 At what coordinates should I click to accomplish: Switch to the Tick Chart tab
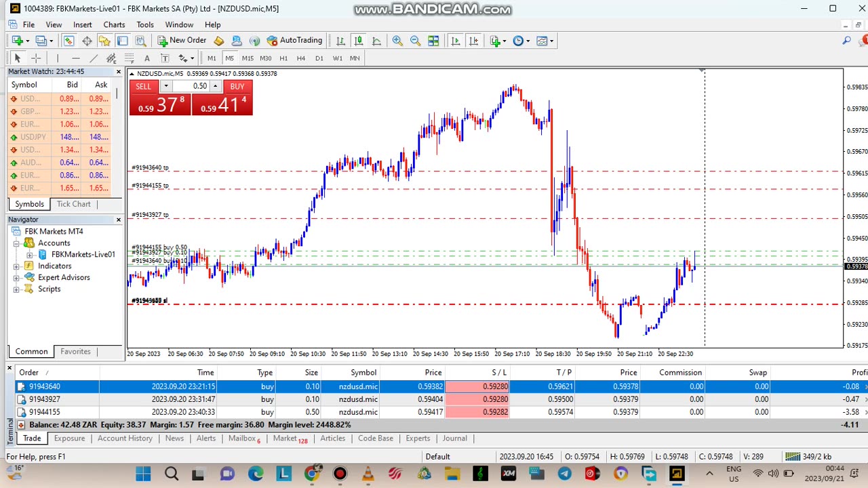pyautogui.click(x=73, y=204)
